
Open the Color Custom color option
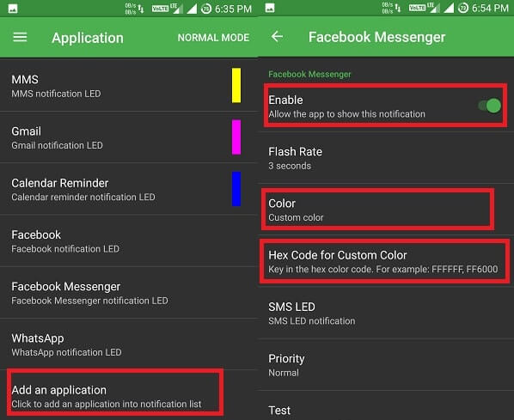386,210
